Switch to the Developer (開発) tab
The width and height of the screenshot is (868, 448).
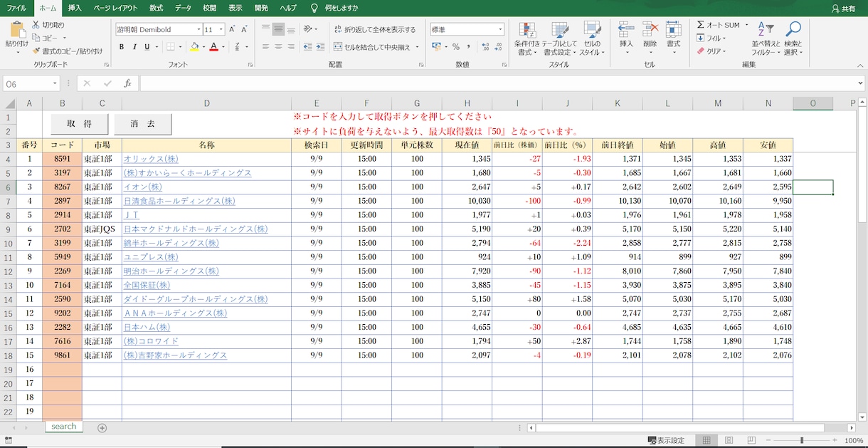click(261, 8)
